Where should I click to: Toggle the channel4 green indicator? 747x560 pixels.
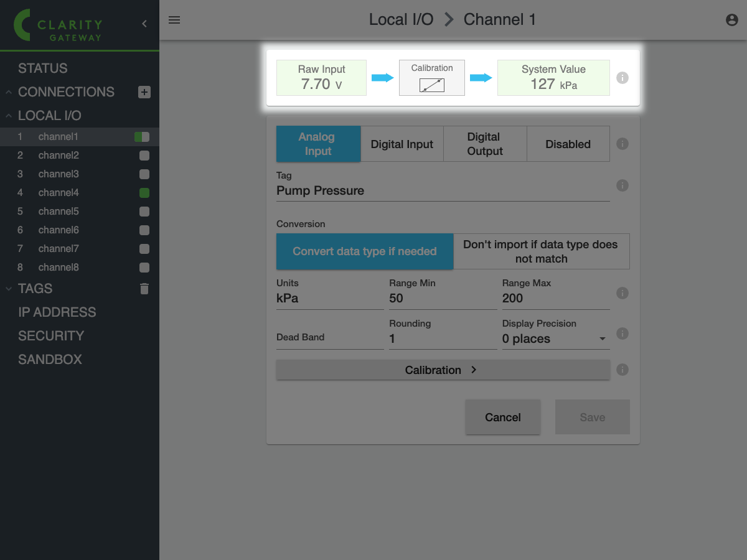click(x=144, y=193)
